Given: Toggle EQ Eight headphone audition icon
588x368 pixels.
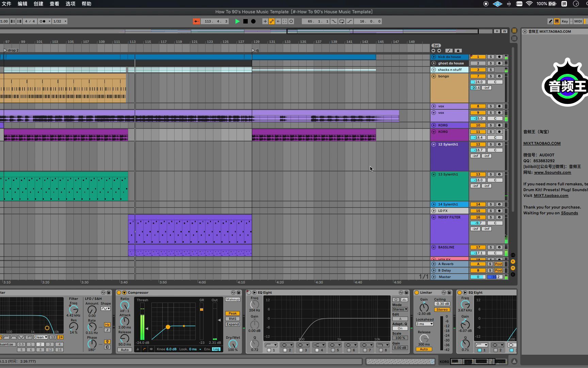Looking at the screenshot, I should pos(396,300).
